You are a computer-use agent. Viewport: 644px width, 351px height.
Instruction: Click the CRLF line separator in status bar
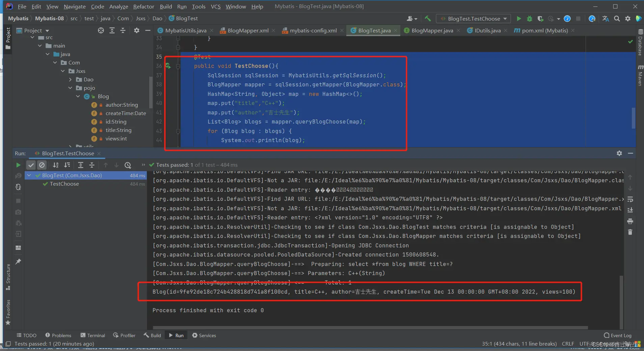pyautogui.click(x=568, y=344)
